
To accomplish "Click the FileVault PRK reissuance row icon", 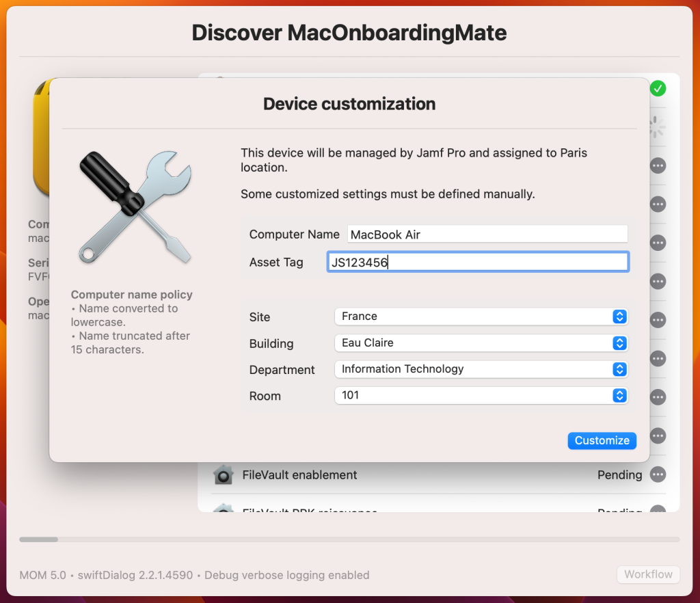I will [223, 509].
